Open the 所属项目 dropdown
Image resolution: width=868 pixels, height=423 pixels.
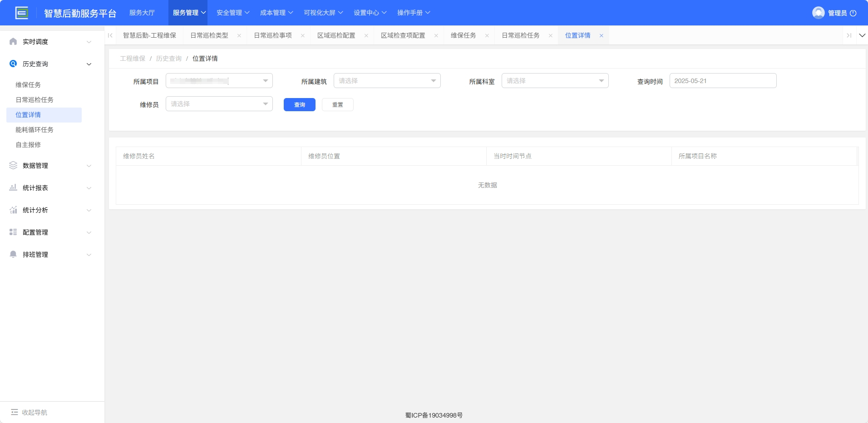click(x=219, y=81)
